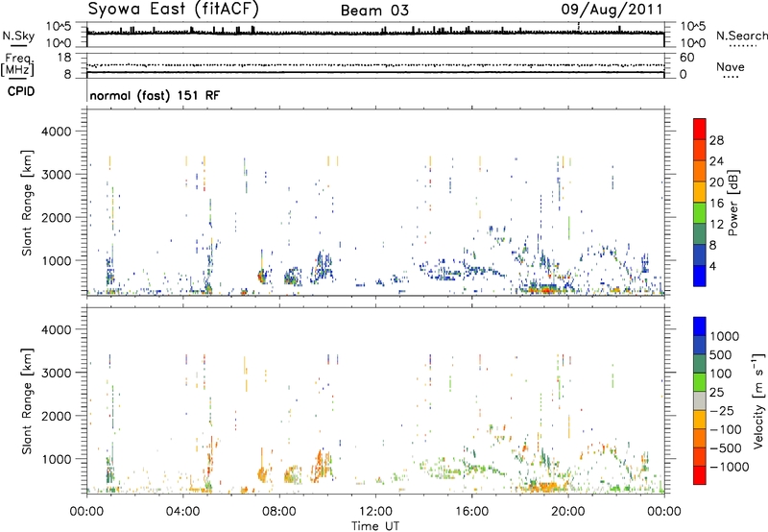Click the blue top segment of Velocity colorbar
The height and width of the screenshot is (532, 768).
click(700, 326)
